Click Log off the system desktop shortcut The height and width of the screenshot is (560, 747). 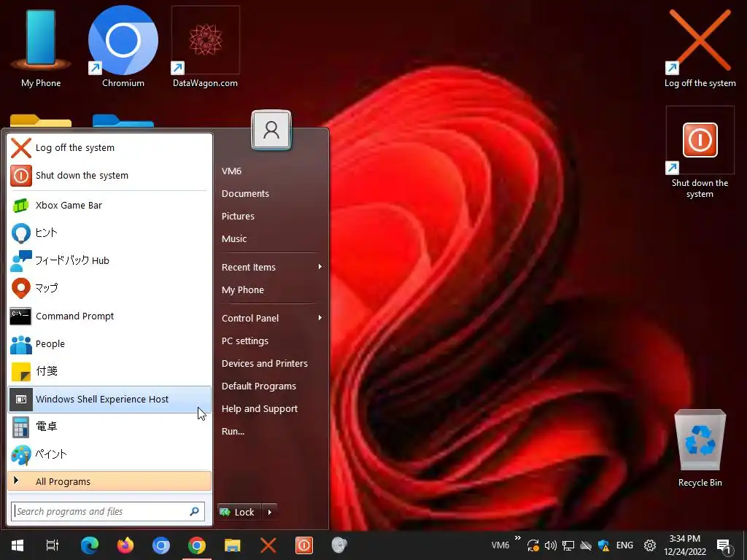700,47
